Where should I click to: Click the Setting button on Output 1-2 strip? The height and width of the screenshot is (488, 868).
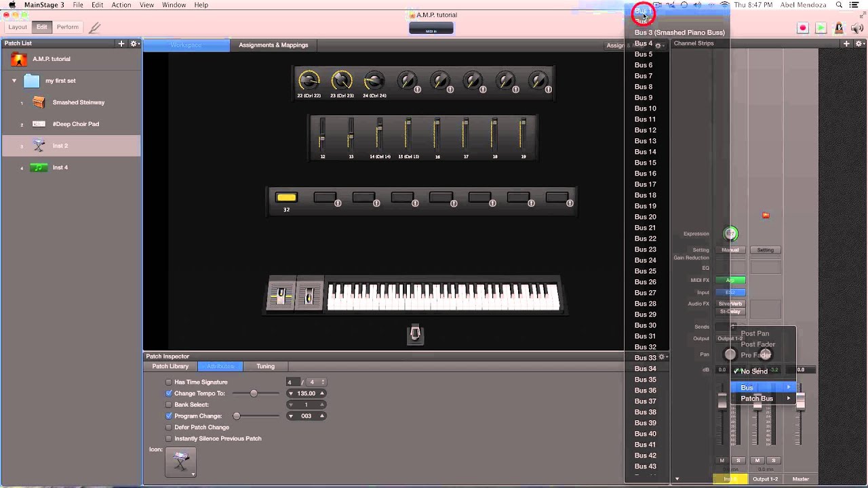766,250
